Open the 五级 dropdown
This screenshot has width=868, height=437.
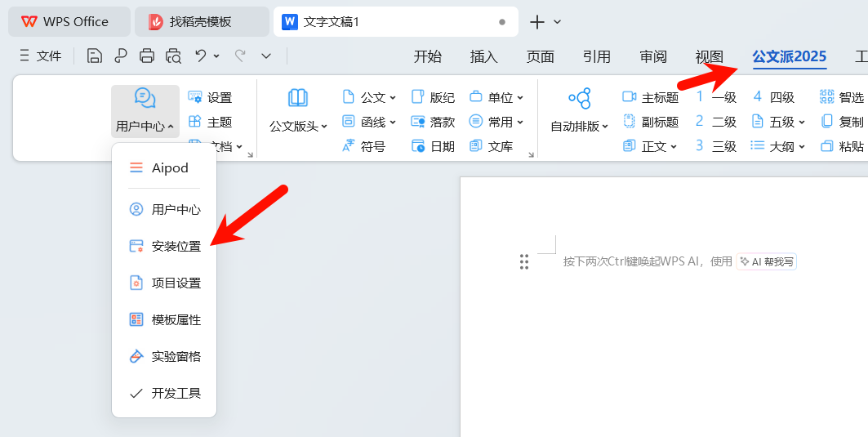click(x=778, y=122)
